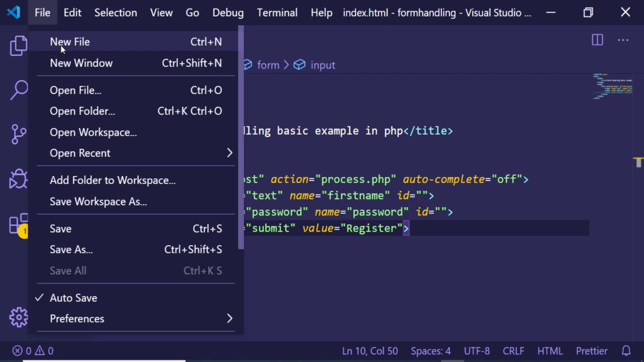Toggle the Auto Save option

pyautogui.click(x=73, y=298)
